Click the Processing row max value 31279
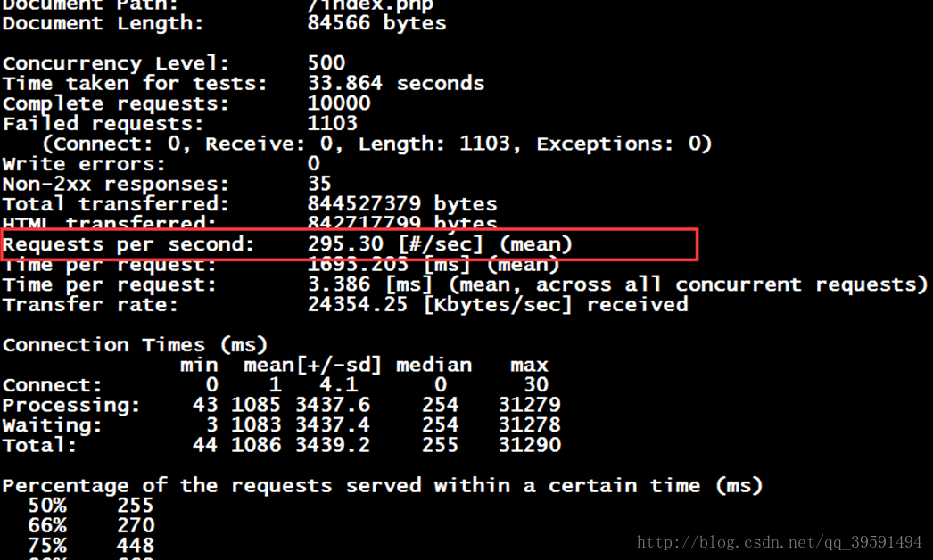The width and height of the screenshot is (933, 560). point(529,406)
